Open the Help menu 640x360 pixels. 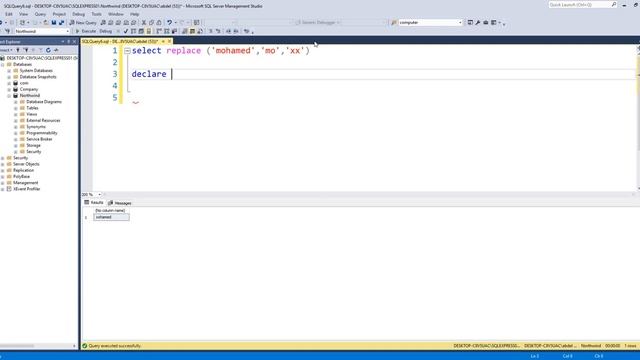(x=134, y=14)
